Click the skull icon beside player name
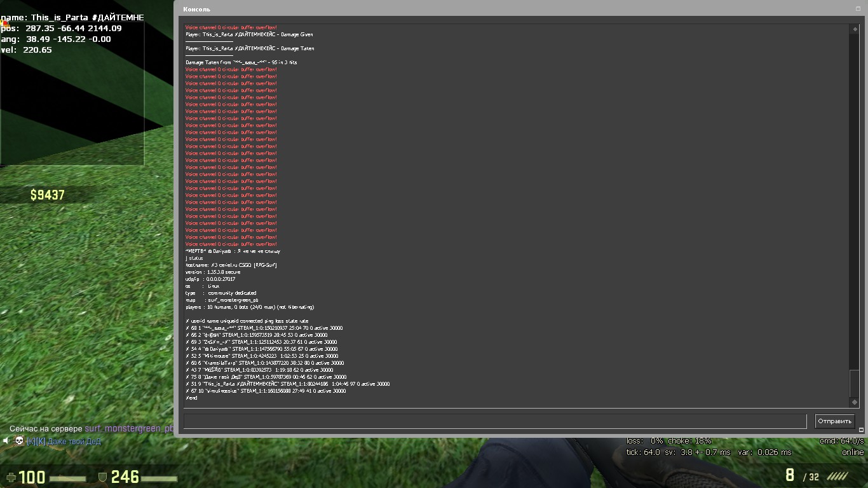Image resolution: width=868 pixels, height=488 pixels. pyautogui.click(x=19, y=441)
